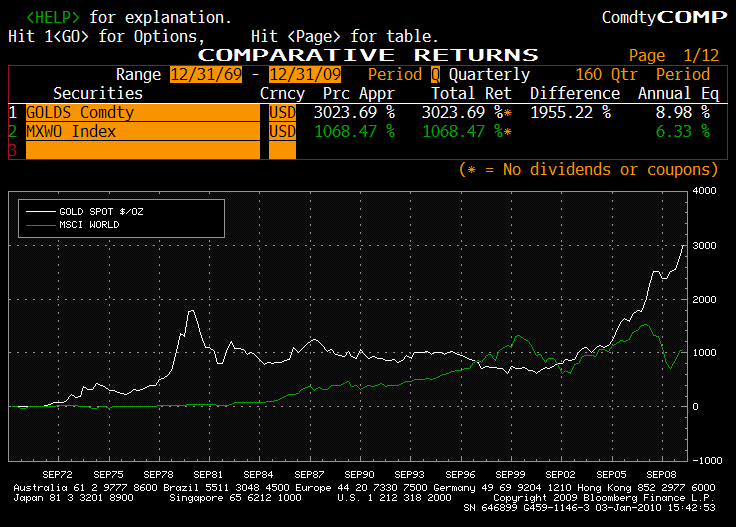Click the Securities column header
Screen dimensions: 736x527
coord(98,93)
